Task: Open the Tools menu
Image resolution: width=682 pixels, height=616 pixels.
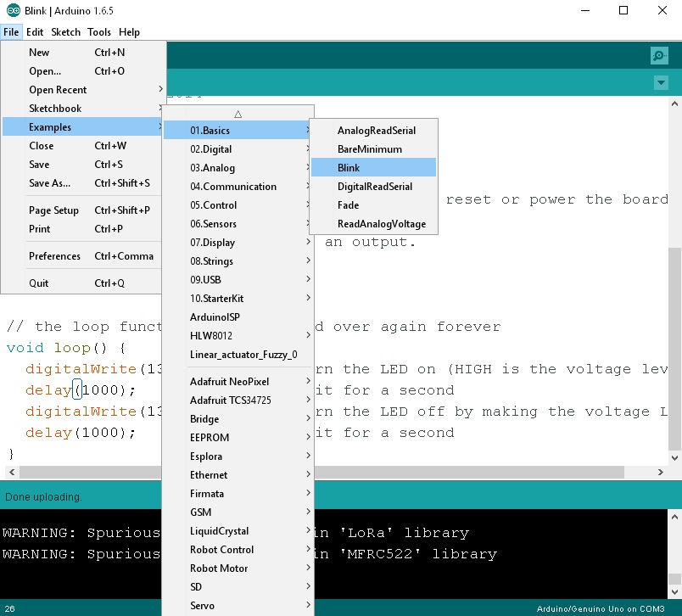Action: point(99,32)
